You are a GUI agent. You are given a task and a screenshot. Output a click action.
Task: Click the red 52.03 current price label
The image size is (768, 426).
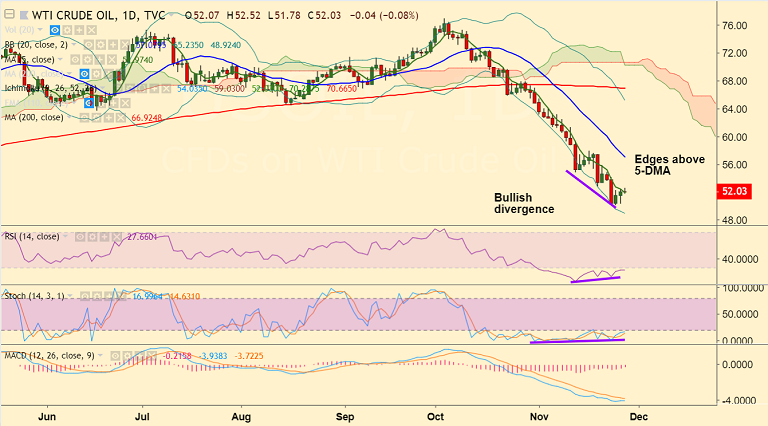coord(734,191)
